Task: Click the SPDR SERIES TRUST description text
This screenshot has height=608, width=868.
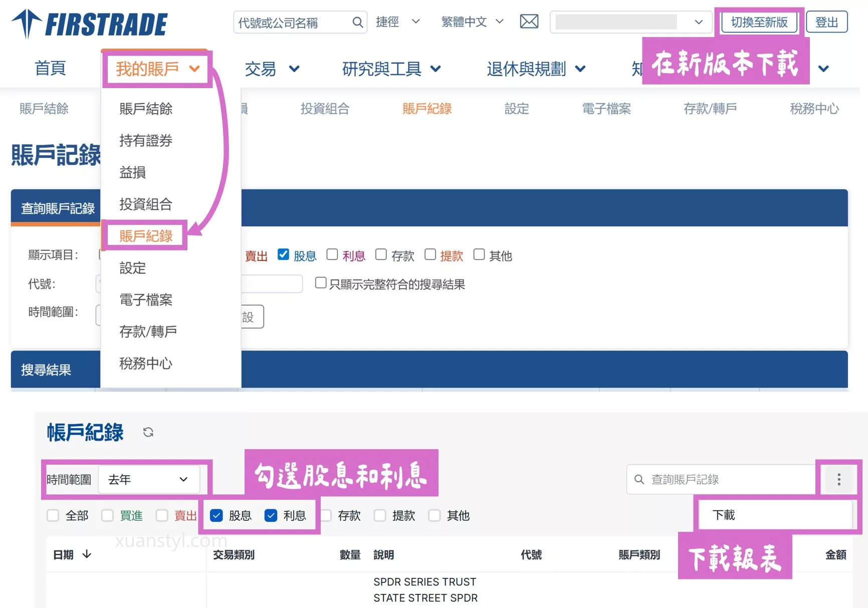Action: pos(425,582)
